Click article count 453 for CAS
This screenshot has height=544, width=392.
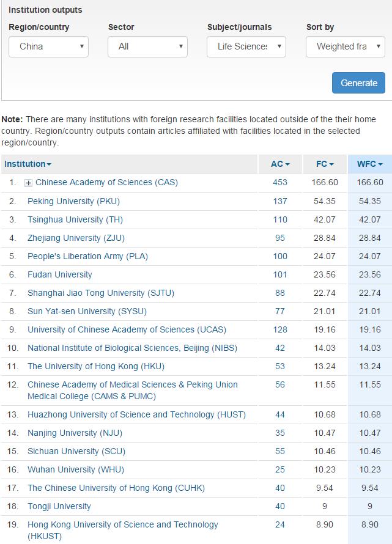pyautogui.click(x=280, y=182)
